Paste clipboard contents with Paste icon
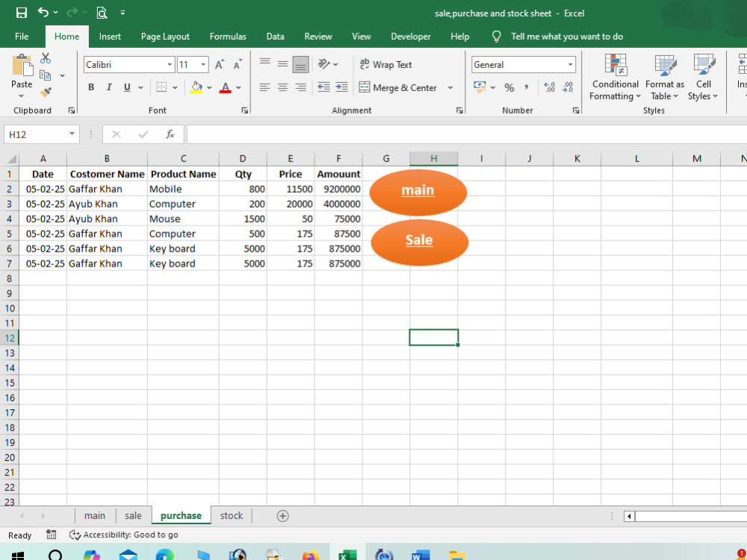The height and width of the screenshot is (560, 747). [22, 65]
